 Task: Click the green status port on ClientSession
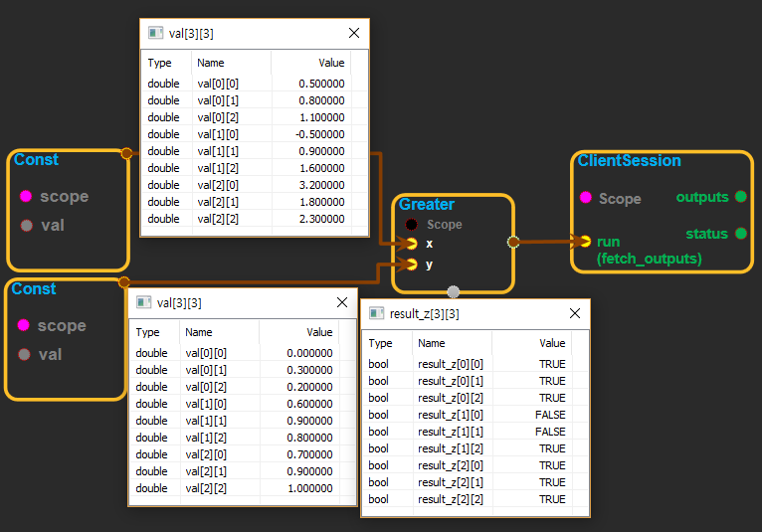pos(740,234)
